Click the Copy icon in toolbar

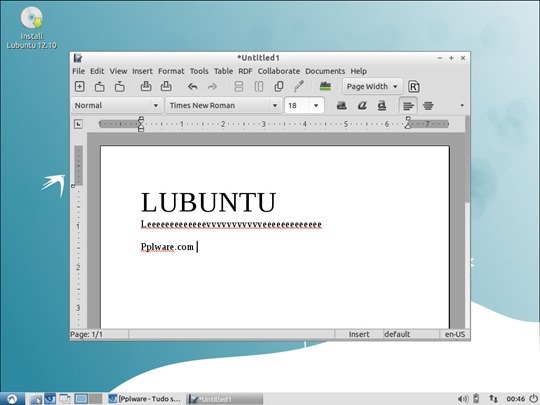(x=279, y=86)
